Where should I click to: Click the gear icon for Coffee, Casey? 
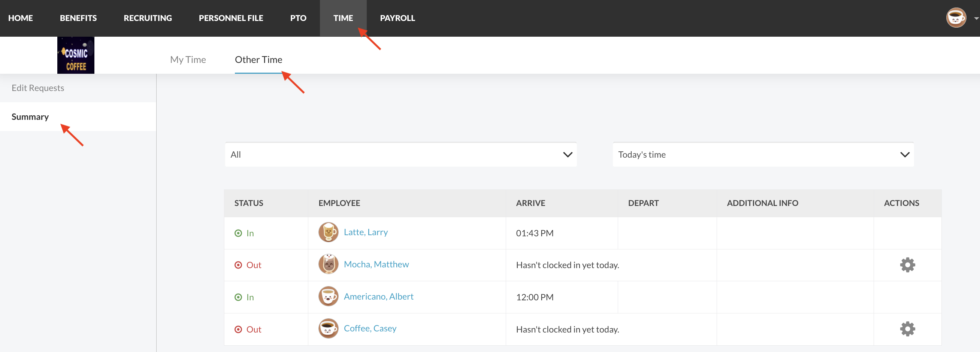907,329
